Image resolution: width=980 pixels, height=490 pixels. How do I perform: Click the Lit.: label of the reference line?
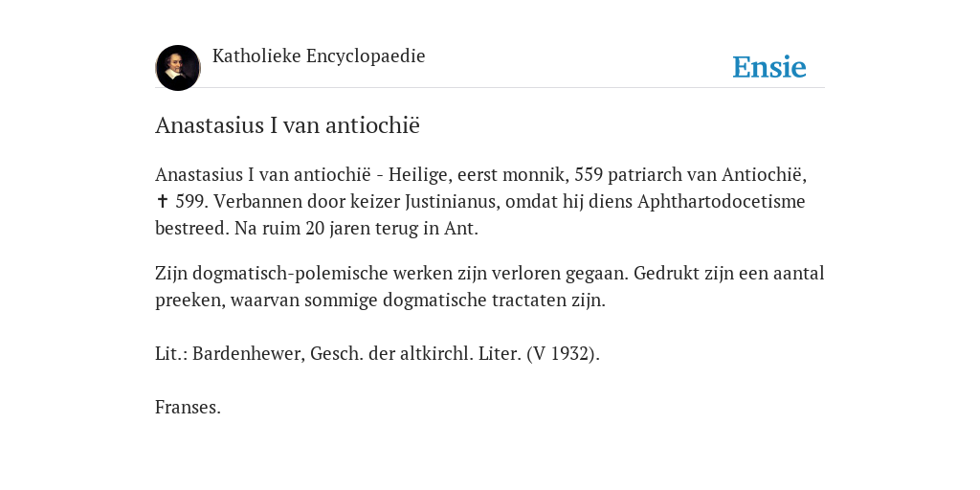[x=171, y=354]
